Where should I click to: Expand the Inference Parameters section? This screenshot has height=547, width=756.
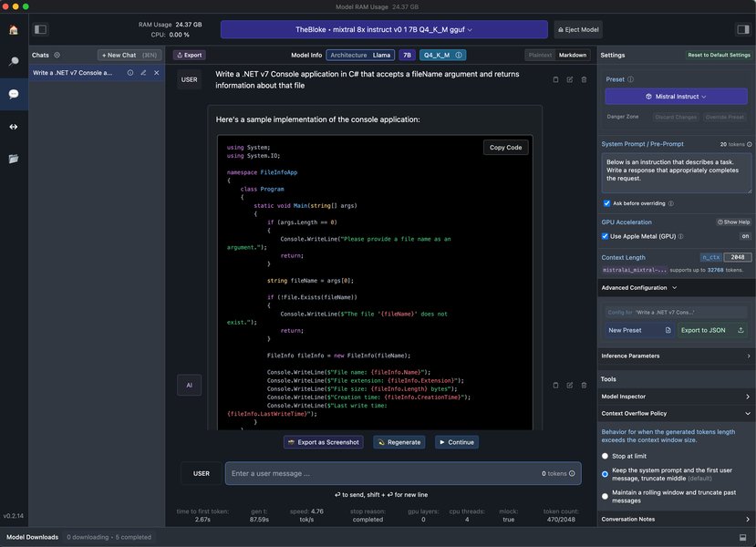coord(675,356)
